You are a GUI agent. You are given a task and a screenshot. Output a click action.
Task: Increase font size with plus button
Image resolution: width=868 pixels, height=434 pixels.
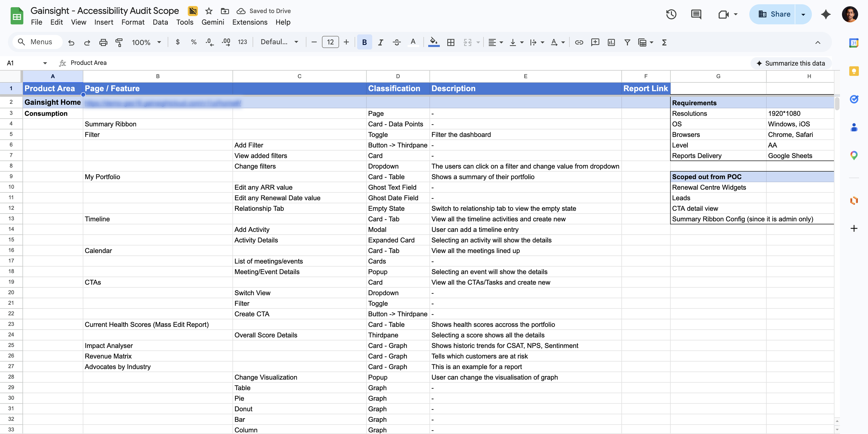(346, 42)
